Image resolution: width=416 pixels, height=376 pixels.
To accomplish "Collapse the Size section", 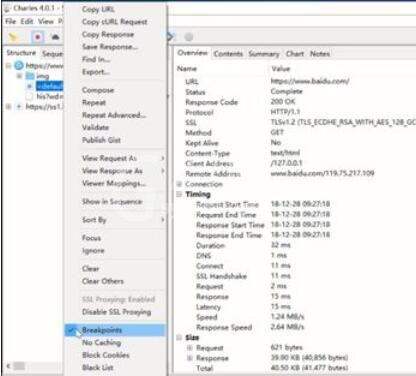I will 179,338.
